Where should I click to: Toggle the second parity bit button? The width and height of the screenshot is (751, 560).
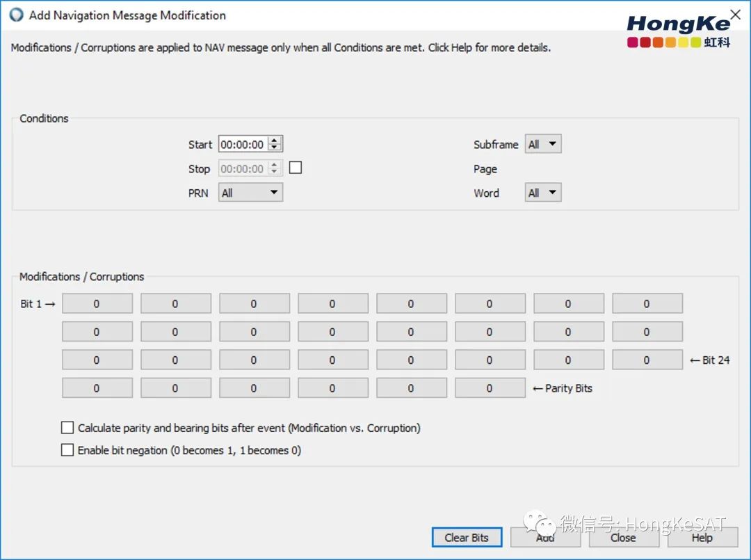(x=176, y=388)
